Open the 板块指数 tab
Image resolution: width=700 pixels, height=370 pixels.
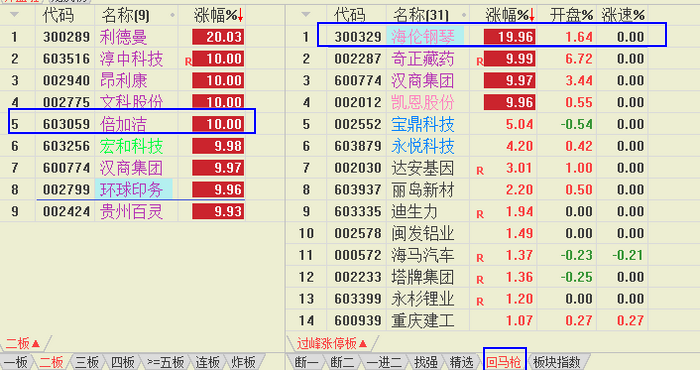click(557, 362)
